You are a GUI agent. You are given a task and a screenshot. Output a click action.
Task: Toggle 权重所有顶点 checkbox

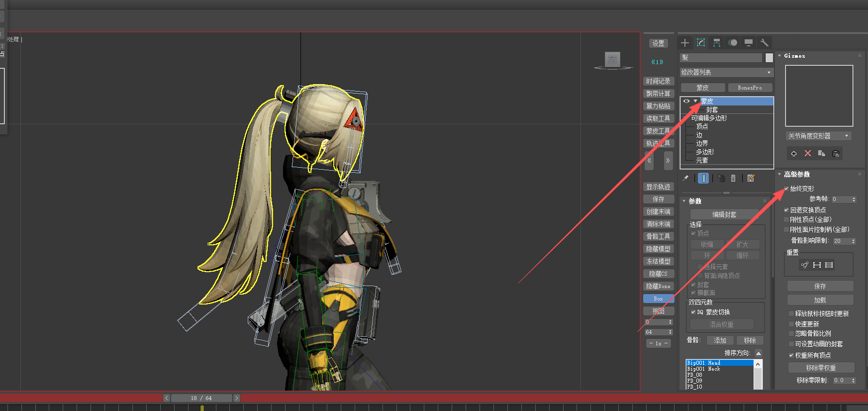(791, 355)
